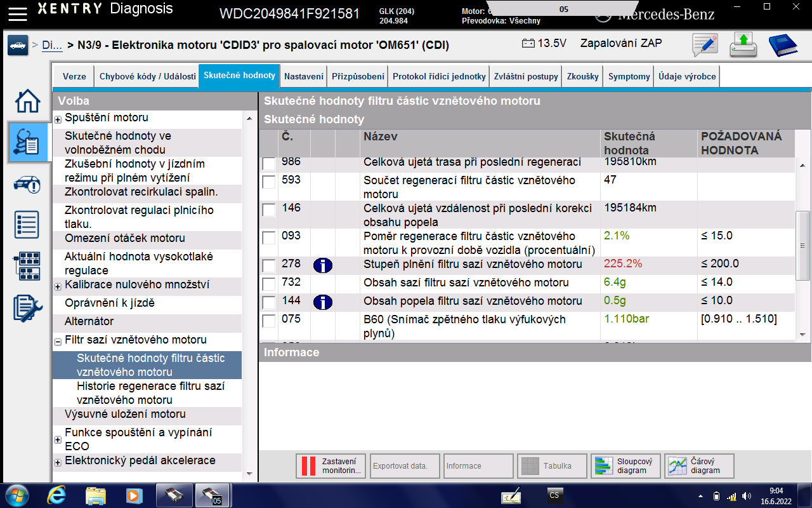
Task: Click info icon for row 144
Action: tap(323, 302)
